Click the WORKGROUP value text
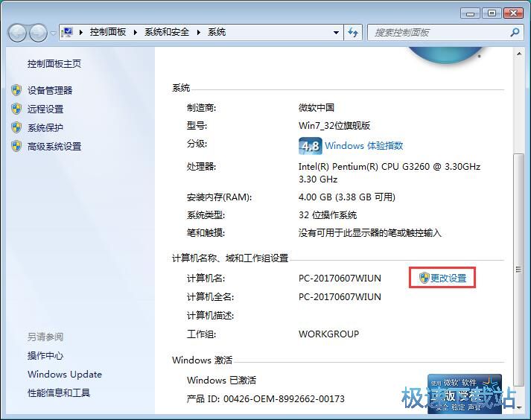Image resolution: width=531 pixels, height=420 pixels. (x=328, y=334)
